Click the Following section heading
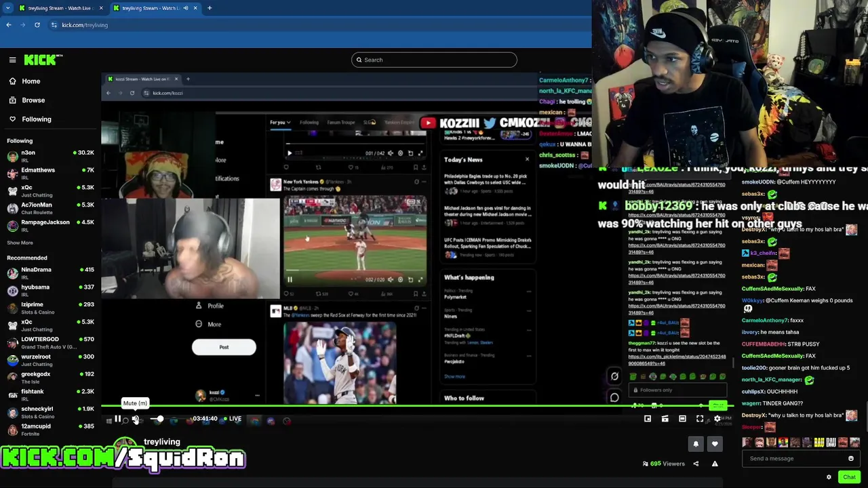The width and height of the screenshot is (868, 488). pyautogui.click(x=20, y=141)
